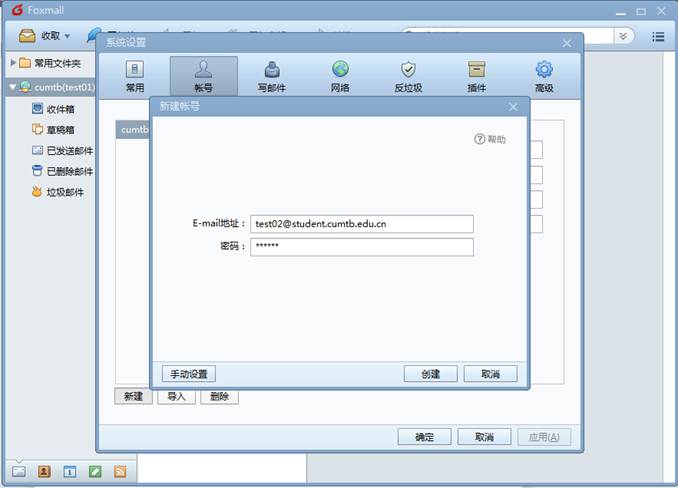Viewport: 678px width, 488px height.
Task: Open the 高级 advanced gear tab
Action: click(x=544, y=77)
